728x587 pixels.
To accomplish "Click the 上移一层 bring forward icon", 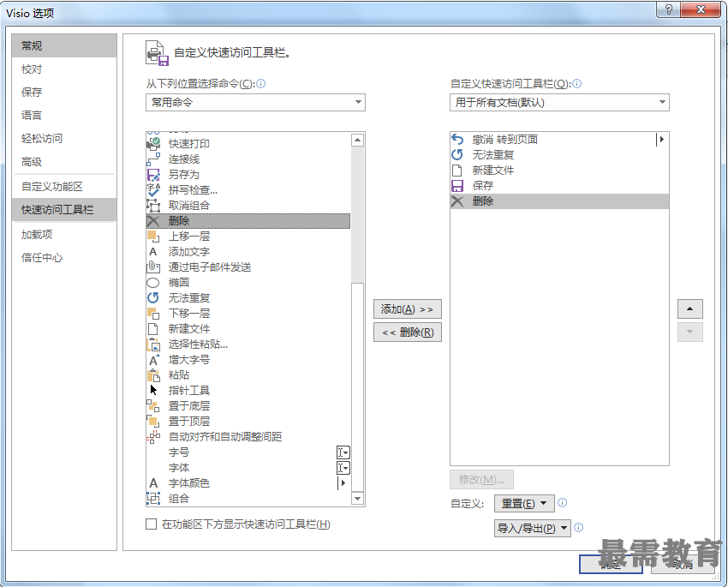I will coord(153,237).
